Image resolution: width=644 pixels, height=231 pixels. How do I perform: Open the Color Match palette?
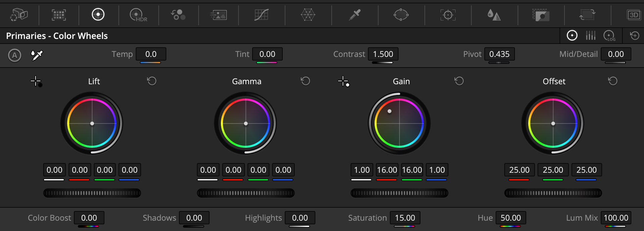pos(59,15)
